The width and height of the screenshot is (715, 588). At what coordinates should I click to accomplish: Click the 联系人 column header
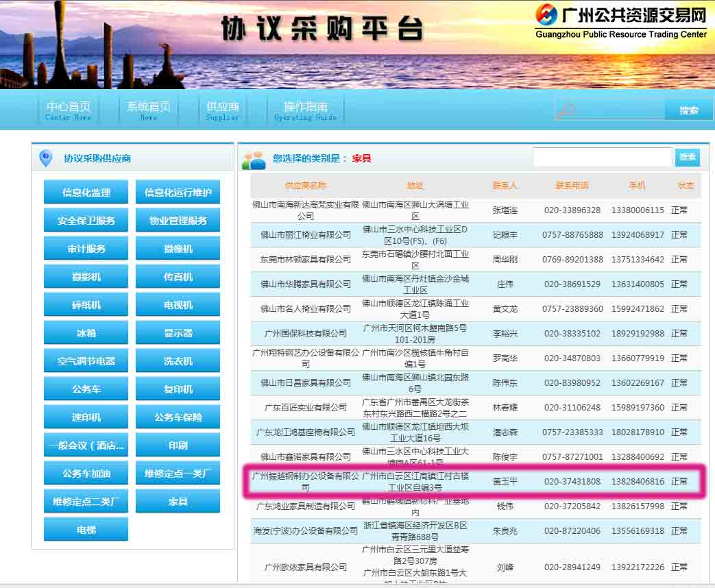(x=505, y=186)
